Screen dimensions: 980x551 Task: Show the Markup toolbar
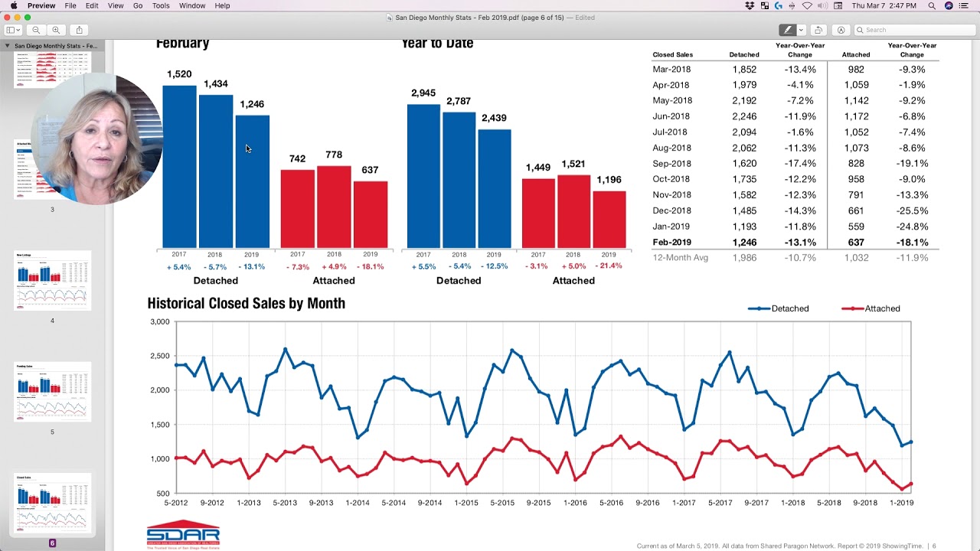pos(841,30)
